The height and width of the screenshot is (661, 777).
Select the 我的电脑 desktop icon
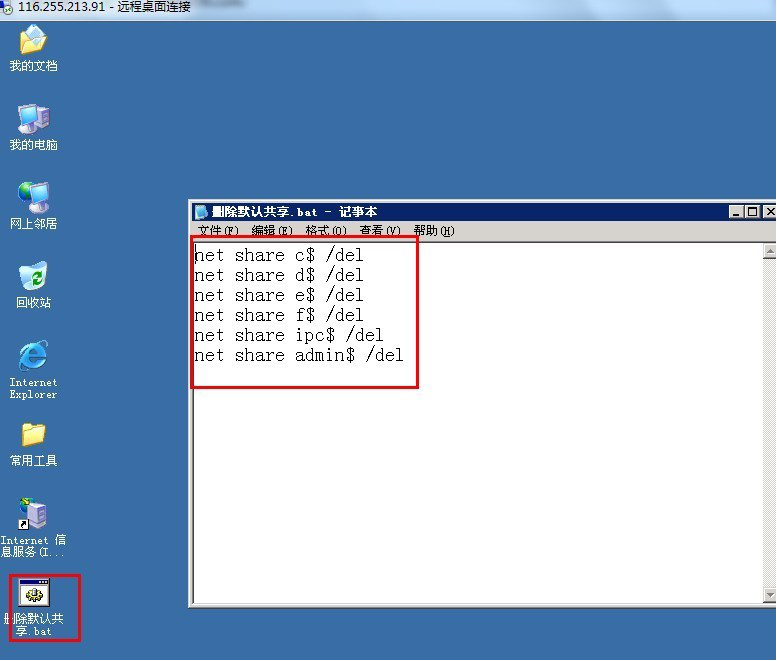(x=33, y=120)
